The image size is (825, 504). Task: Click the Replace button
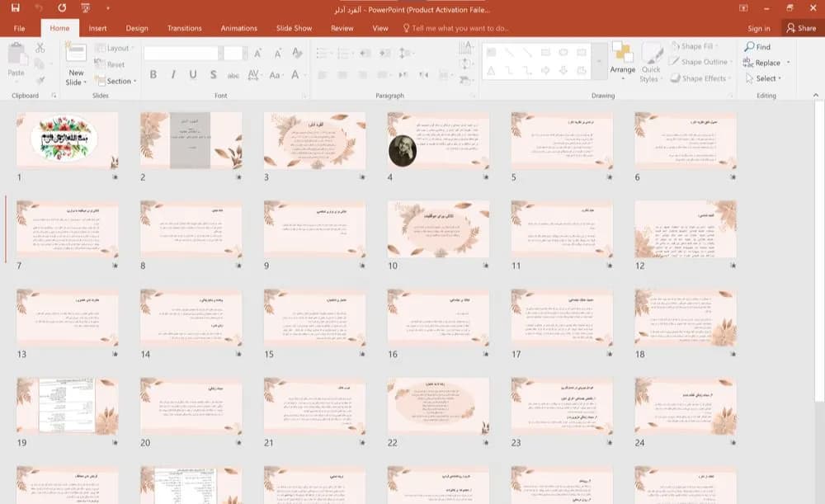pyautogui.click(x=761, y=63)
